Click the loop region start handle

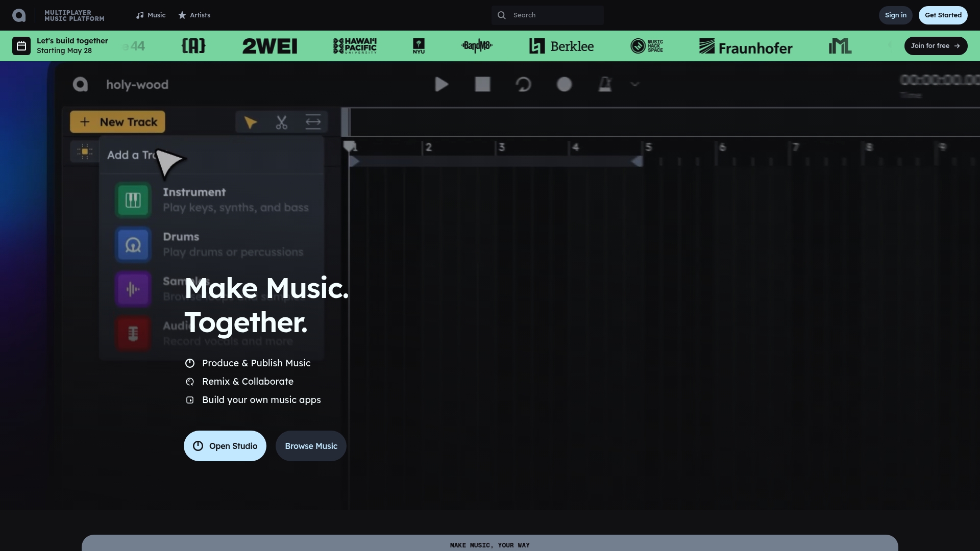point(354,162)
